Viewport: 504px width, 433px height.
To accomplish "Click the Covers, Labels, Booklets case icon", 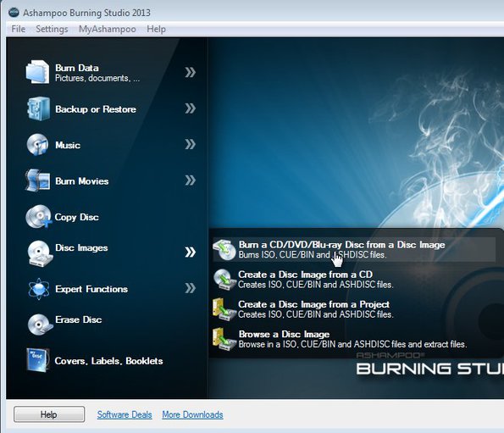I will (x=38, y=360).
